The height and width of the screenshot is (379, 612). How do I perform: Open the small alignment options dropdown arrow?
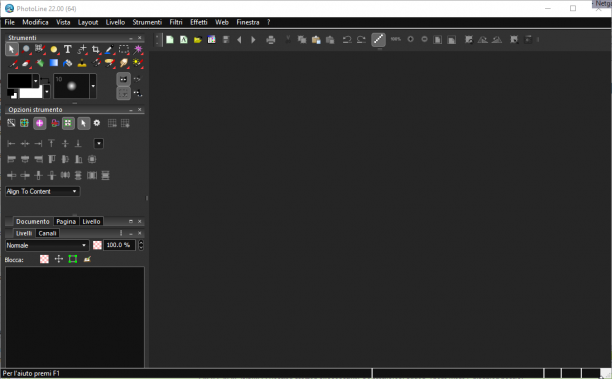(99, 143)
